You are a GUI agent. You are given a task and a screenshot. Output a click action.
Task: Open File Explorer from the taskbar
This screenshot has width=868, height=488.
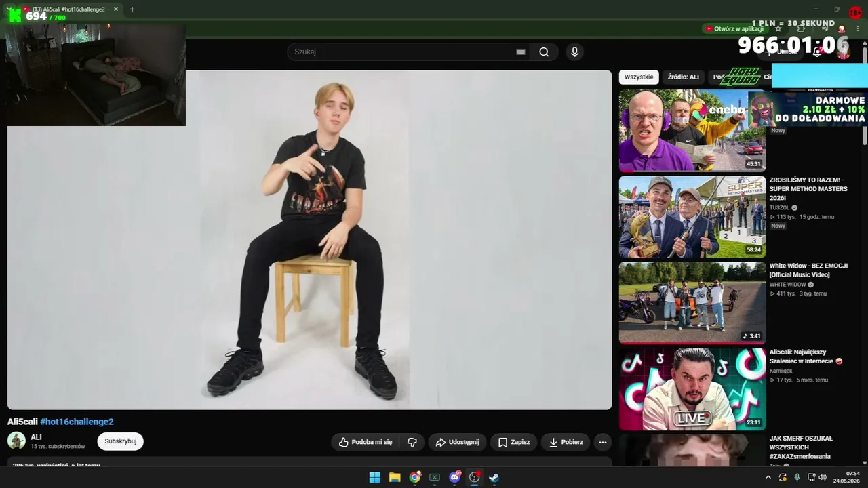395,477
